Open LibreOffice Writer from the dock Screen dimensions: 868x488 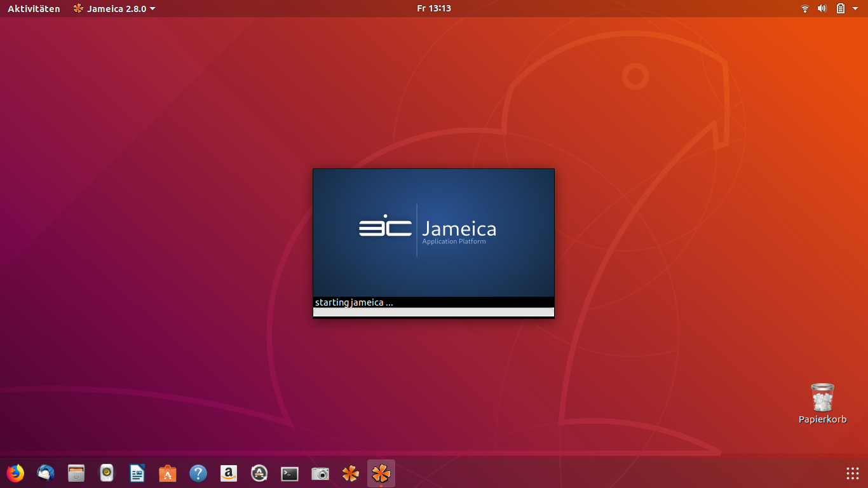[137, 473]
